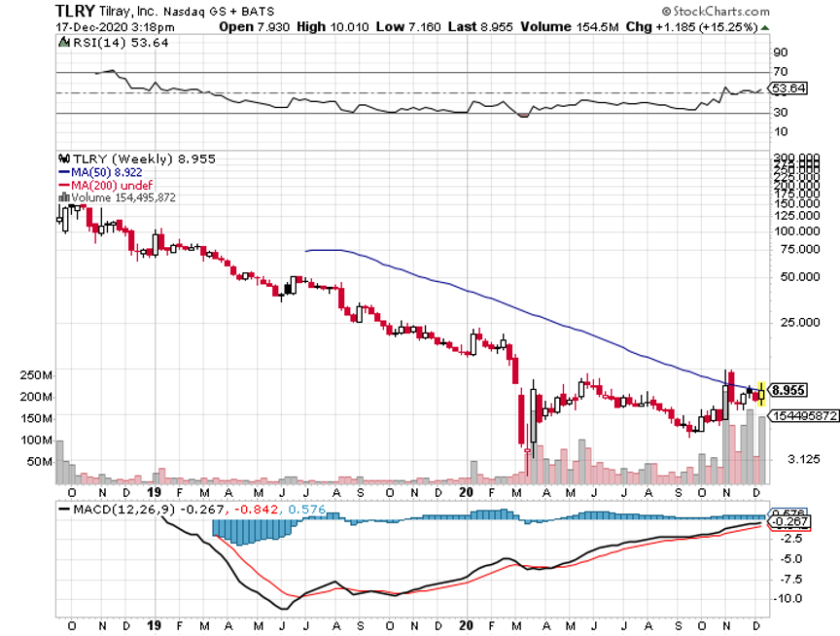Click the yellow highlighted latest weekly candle
This screenshot has height=636, width=840.
(761, 392)
